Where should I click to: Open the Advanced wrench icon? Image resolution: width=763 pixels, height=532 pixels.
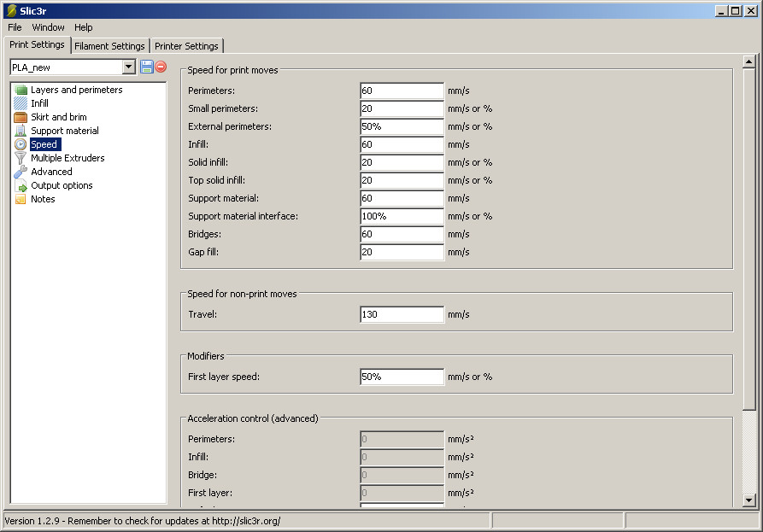pyautogui.click(x=21, y=172)
